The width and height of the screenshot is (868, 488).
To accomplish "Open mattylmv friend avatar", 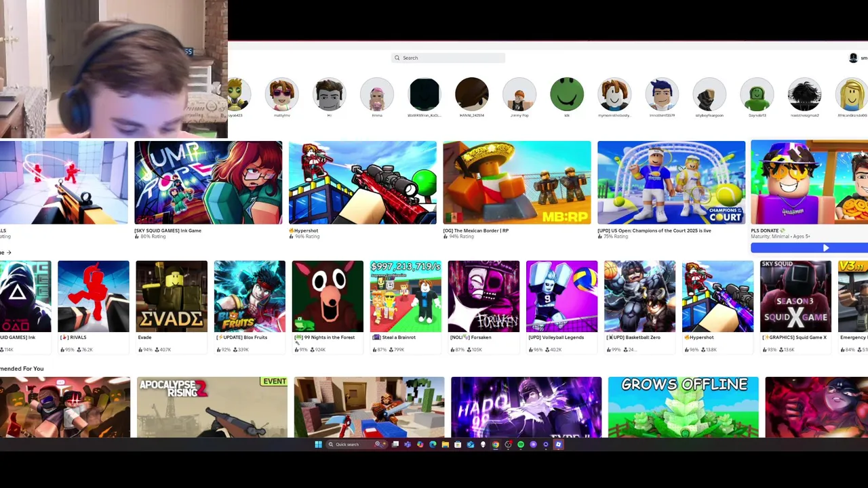I will coord(281,94).
